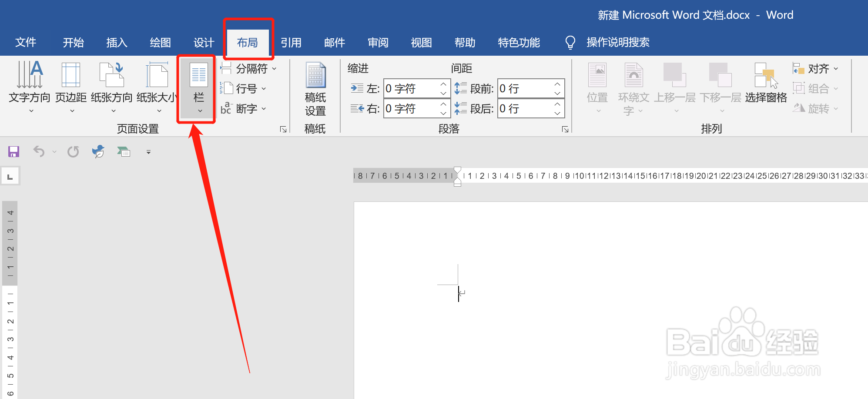This screenshot has width=868, height=399.
Task: Open the 行号 line numbers dropdown
Action: 243,88
